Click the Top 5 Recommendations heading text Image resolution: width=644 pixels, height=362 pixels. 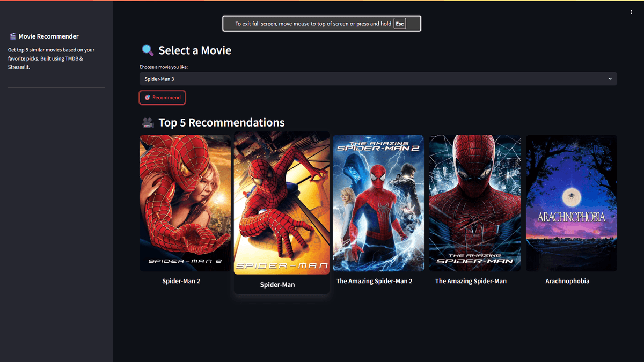(x=221, y=123)
